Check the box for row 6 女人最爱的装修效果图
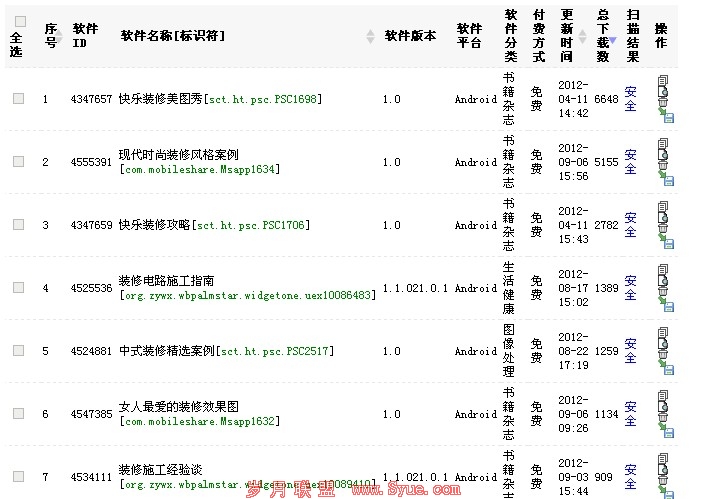 [x=18, y=414]
